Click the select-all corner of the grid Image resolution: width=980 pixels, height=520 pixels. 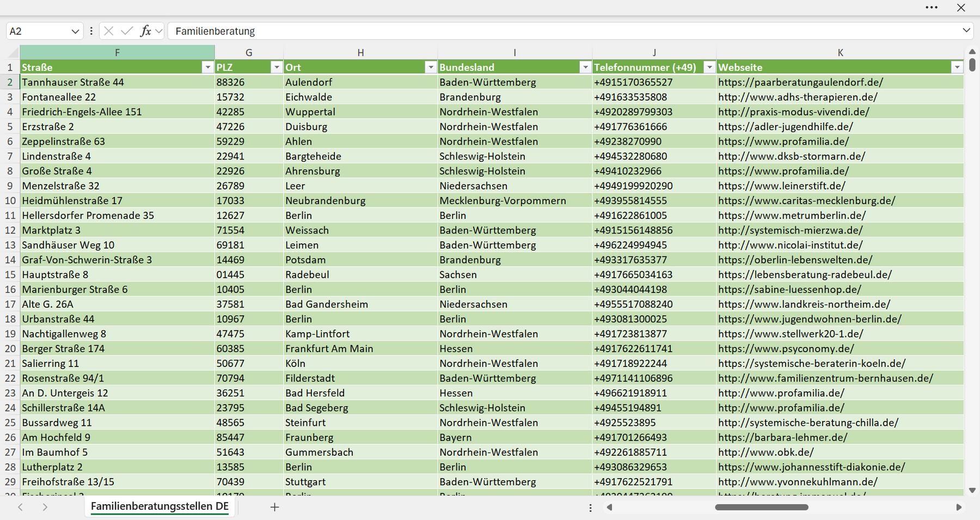point(10,52)
